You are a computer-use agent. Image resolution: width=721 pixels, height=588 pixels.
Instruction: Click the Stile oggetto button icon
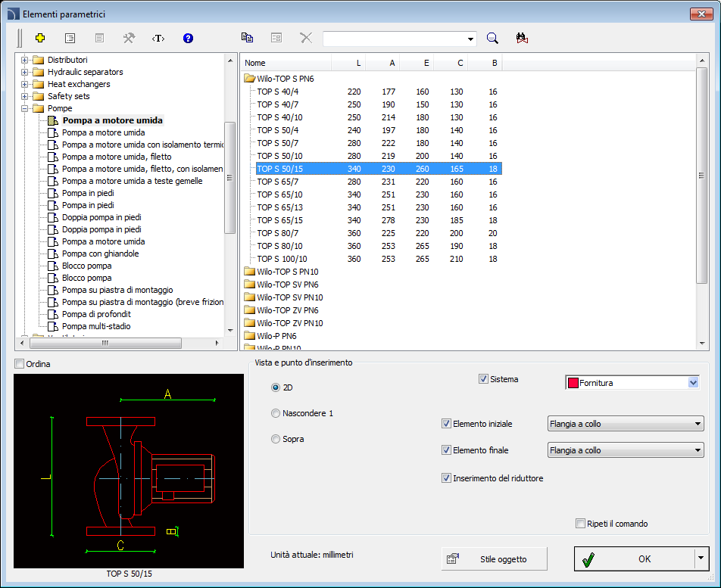pyautogui.click(x=453, y=558)
